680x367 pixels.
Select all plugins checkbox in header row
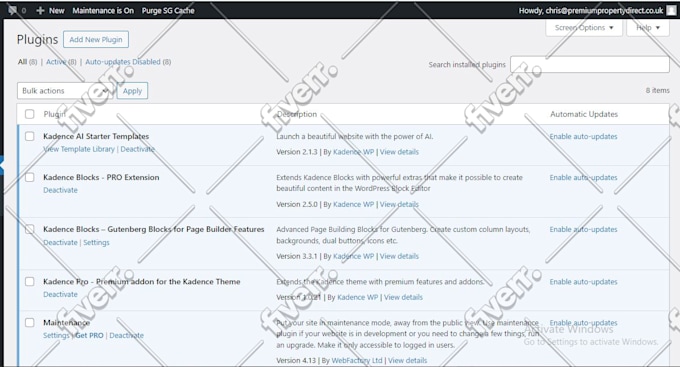29,114
